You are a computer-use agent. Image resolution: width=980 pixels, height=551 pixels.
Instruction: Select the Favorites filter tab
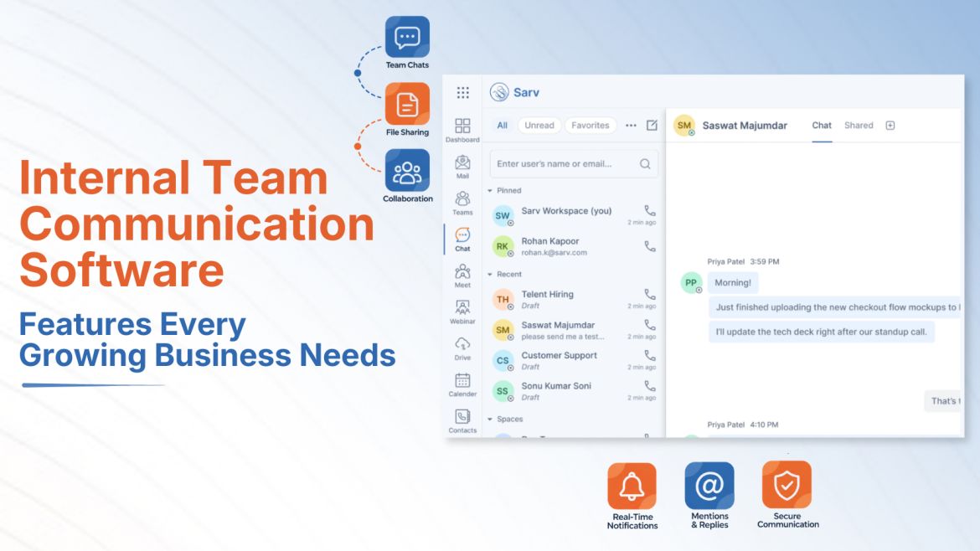[x=590, y=126]
